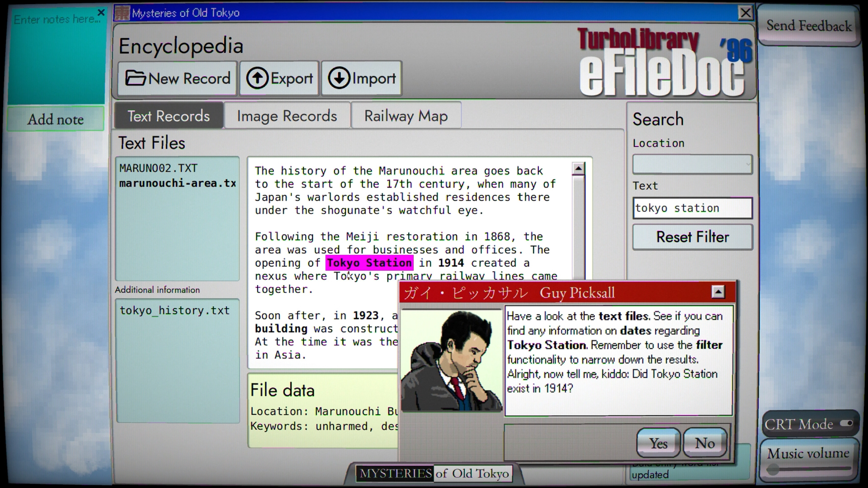Click the Export up-arrow icon
Image resolution: width=868 pixels, height=488 pixels.
[257, 78]
